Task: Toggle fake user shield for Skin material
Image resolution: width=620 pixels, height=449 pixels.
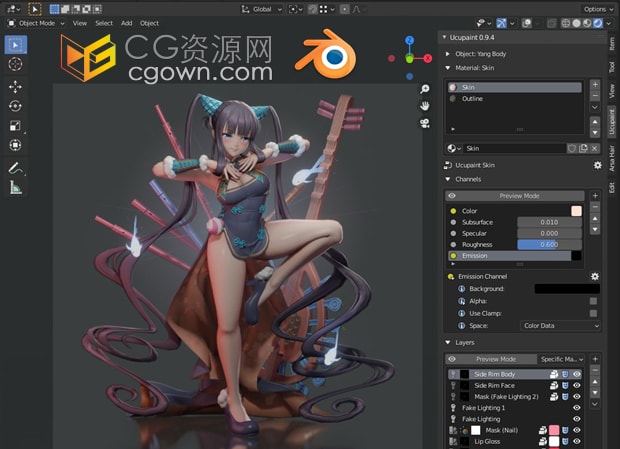Action: point(572,148)
